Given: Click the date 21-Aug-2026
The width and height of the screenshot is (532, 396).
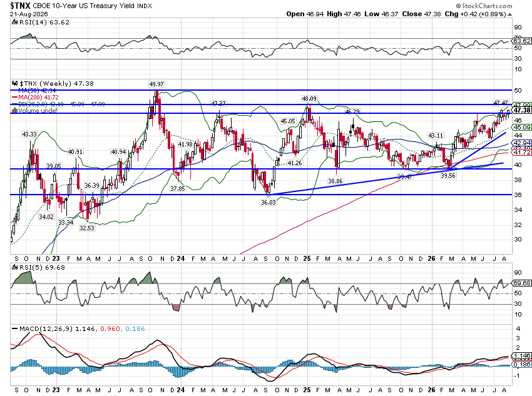Looking at the screenshot, I should (x=29, y=14).
